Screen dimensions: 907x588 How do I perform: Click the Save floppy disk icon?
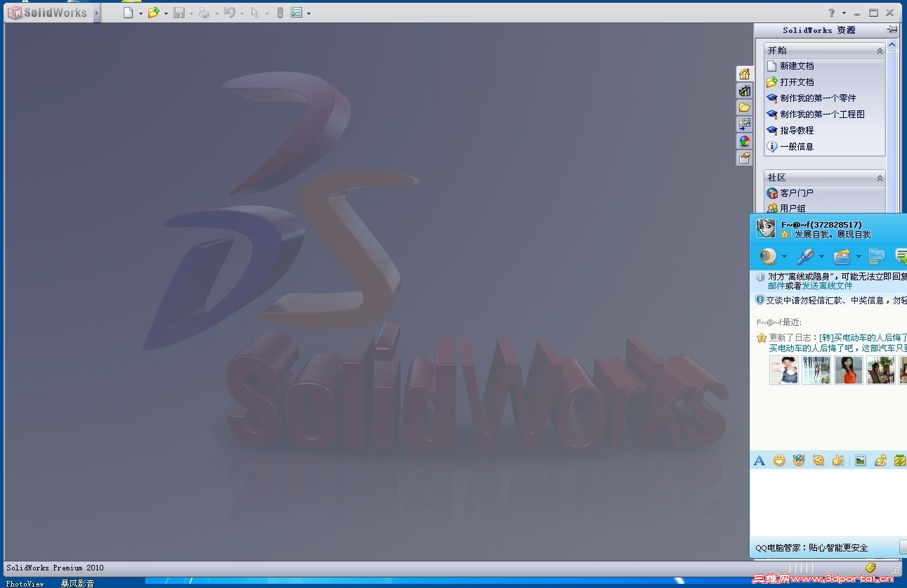coord(179,13)
